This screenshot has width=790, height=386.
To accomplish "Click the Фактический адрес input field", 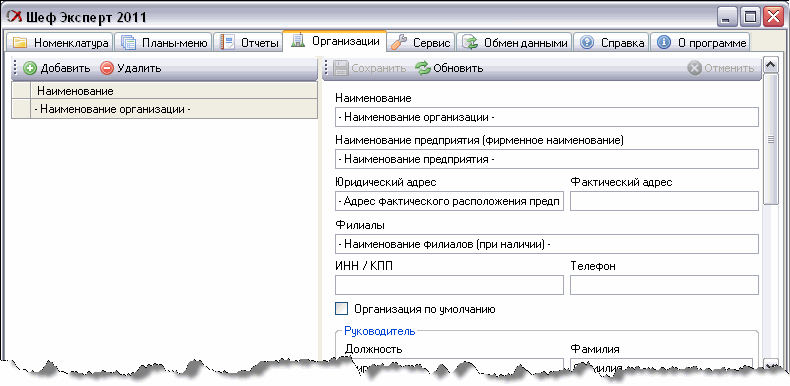I will pos(664,201).
